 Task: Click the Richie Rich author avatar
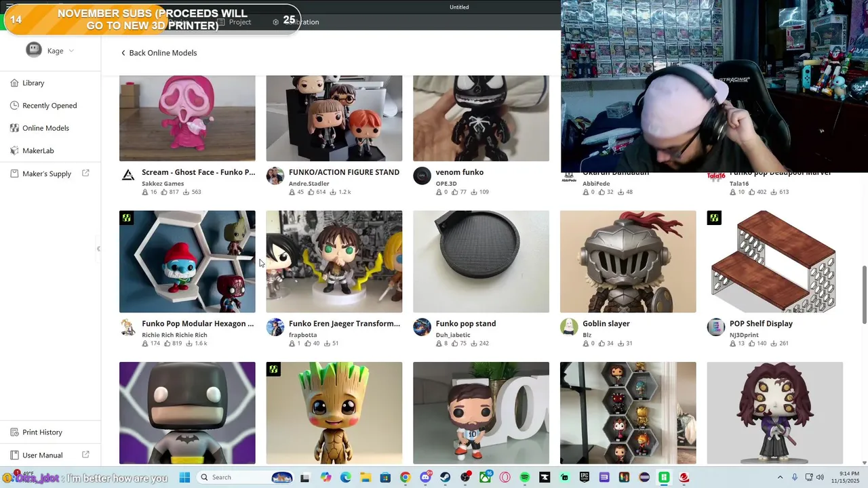tap(128, 327)
